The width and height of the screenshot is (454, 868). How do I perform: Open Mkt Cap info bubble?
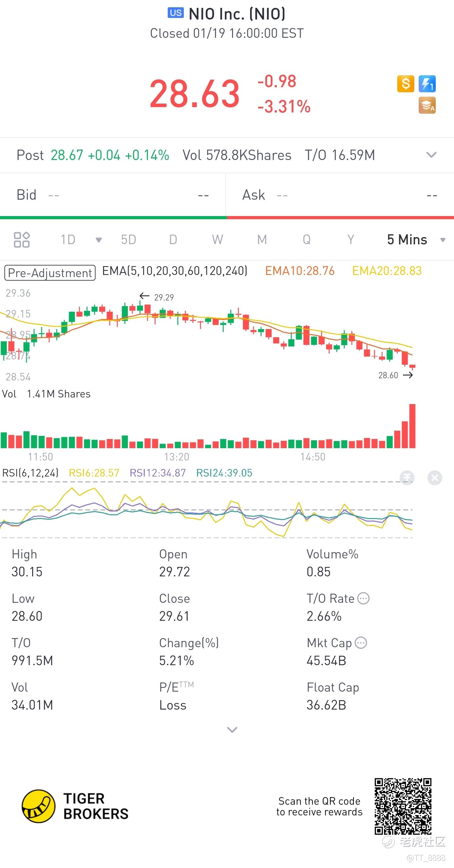click(x=361, y=643)
